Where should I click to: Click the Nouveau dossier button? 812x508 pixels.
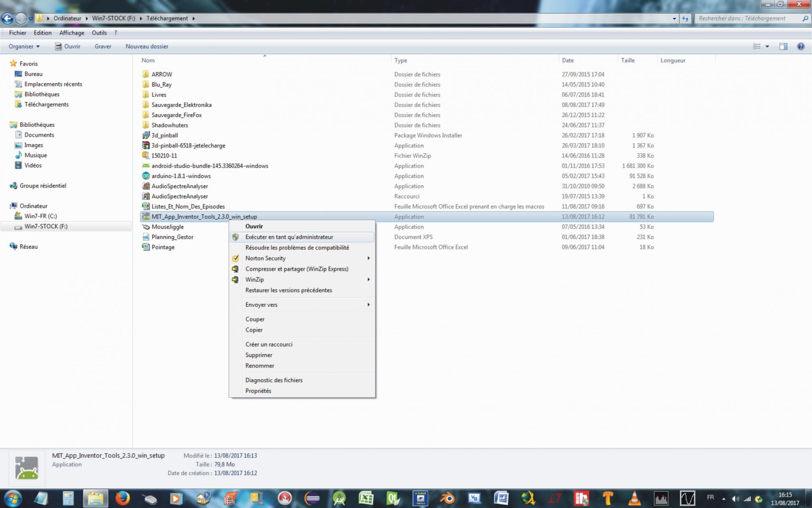pyautogui.click(x=147, y=46)
